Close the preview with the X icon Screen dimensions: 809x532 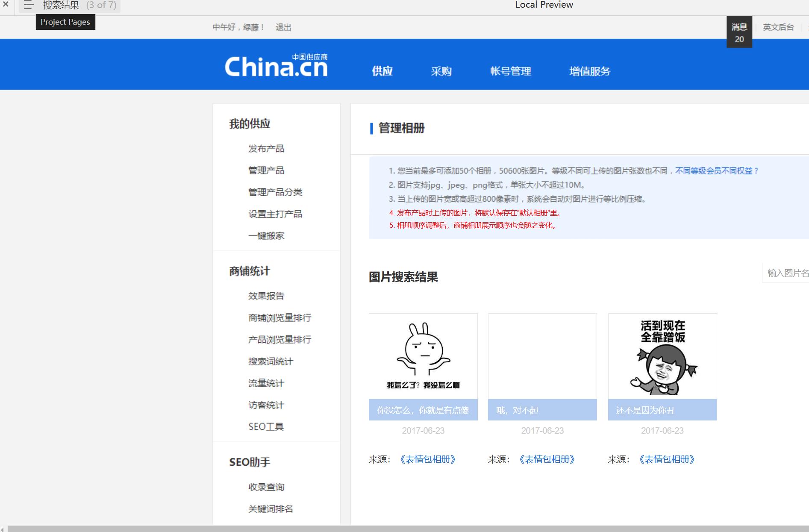coord(6,5)
